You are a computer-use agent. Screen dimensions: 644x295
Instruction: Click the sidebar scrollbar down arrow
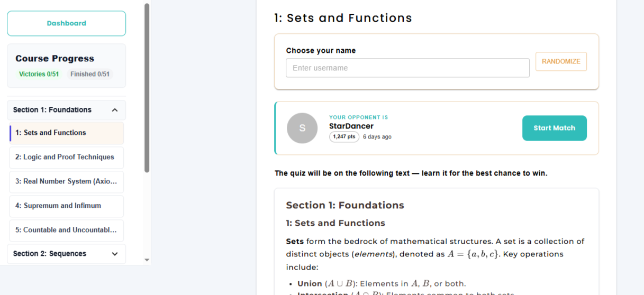pos(147,260)
